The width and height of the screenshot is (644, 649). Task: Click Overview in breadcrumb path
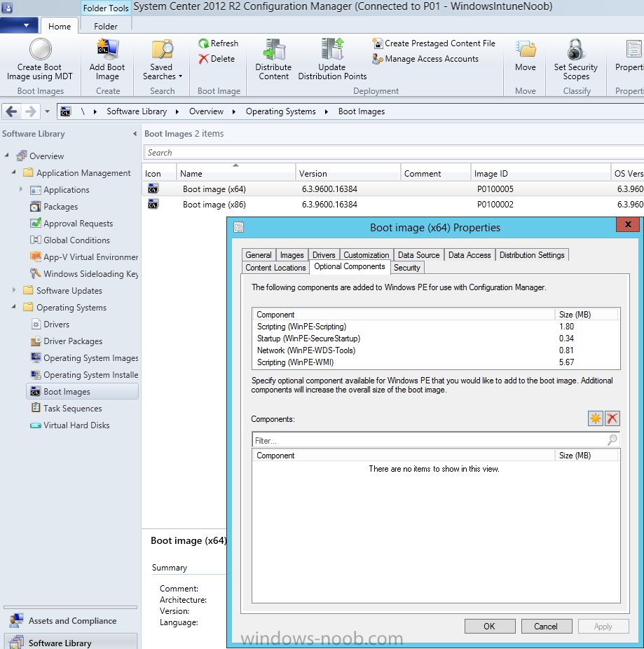click(206, 111)
